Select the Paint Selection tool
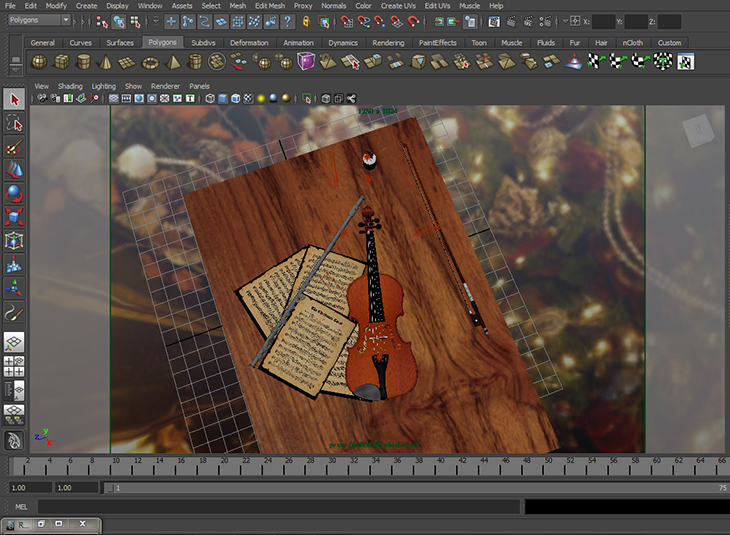Image resolution: width=730 pixels, height=535 pixels. (x=14, y=148)
